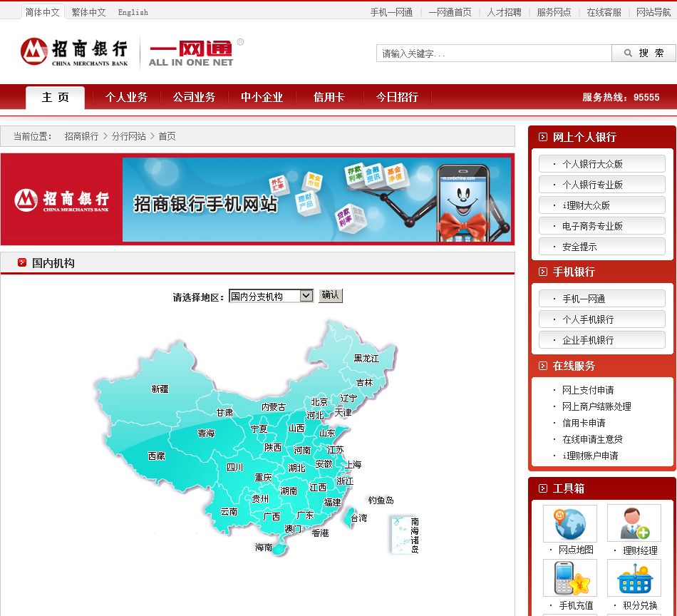The height and width of the screenshot is (616, 677).
Task: Open the 中小企业 navigation menu
Action: [x=262, y=97]
